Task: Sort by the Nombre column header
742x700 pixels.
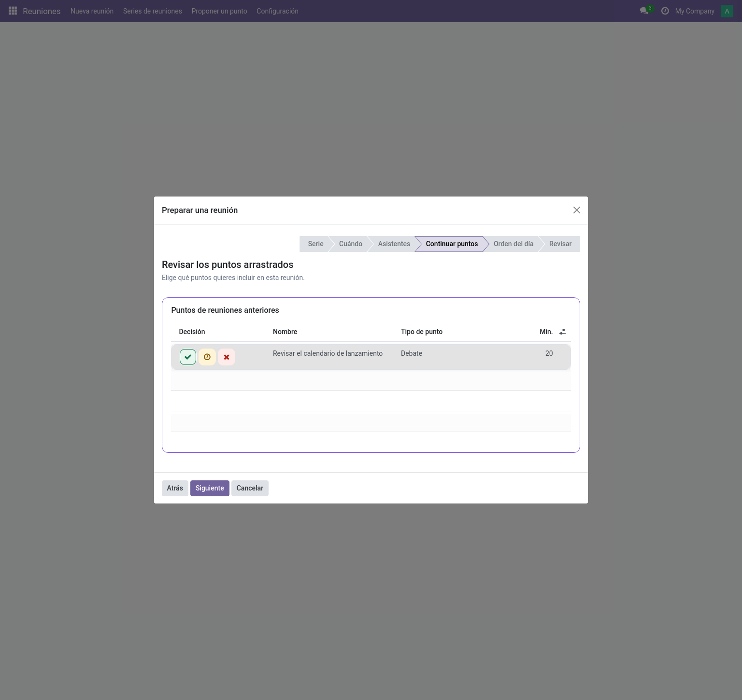Action: pos(285,332)
